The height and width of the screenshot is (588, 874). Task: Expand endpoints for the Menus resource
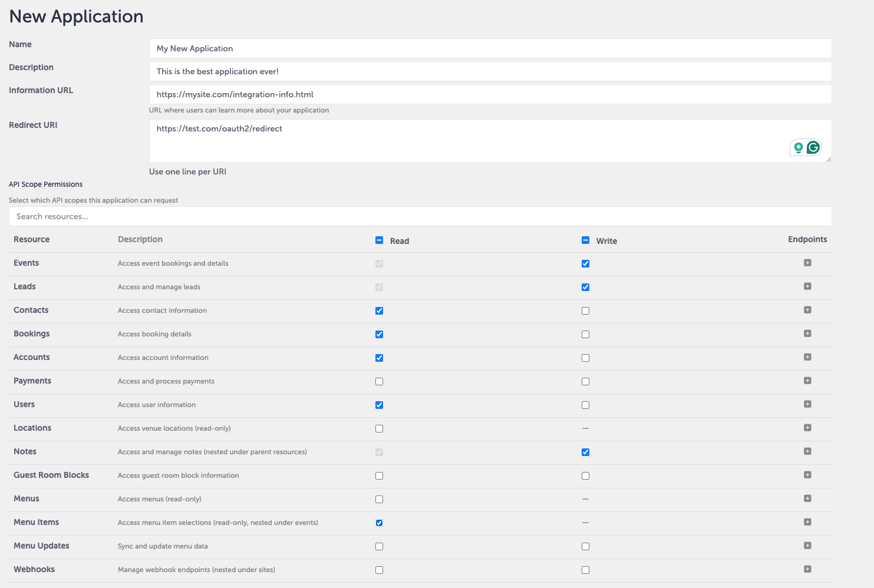(808, 498)
